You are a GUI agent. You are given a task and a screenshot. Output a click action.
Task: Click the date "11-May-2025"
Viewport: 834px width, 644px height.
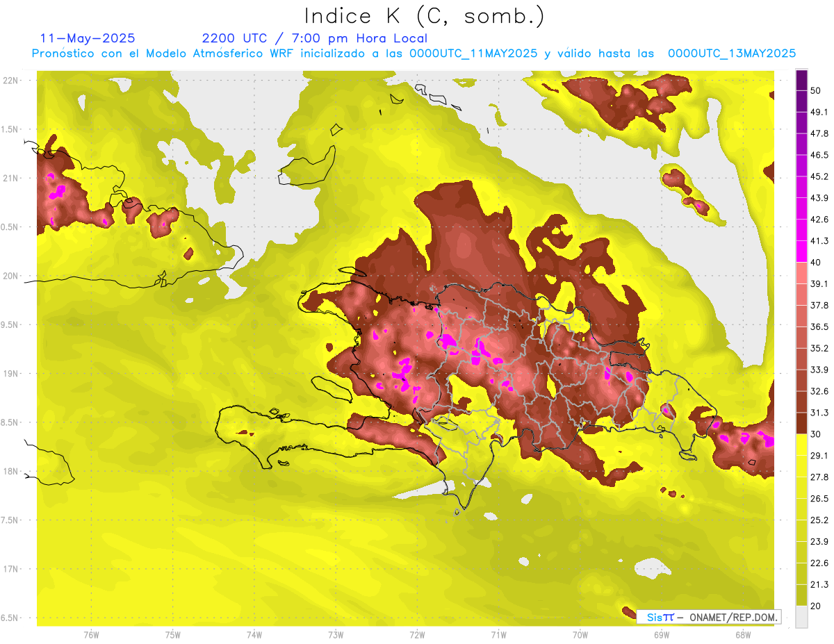coord(88,38)
